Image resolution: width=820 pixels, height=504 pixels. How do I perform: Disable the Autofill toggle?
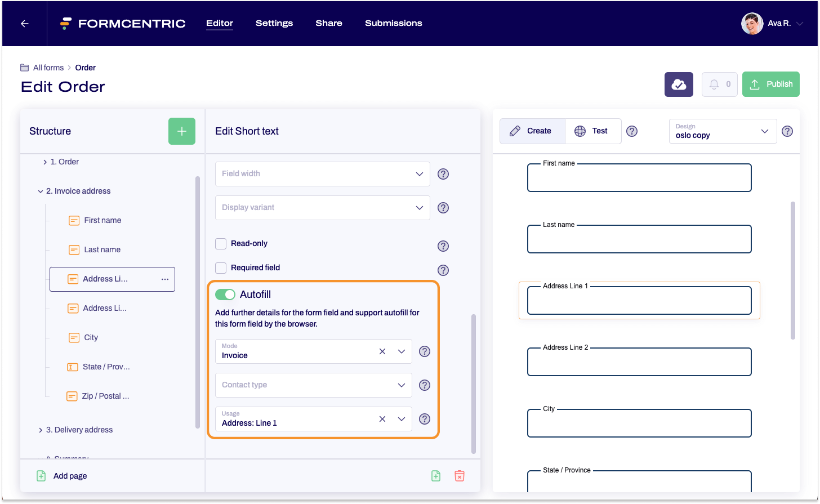[x=225, y=294]
